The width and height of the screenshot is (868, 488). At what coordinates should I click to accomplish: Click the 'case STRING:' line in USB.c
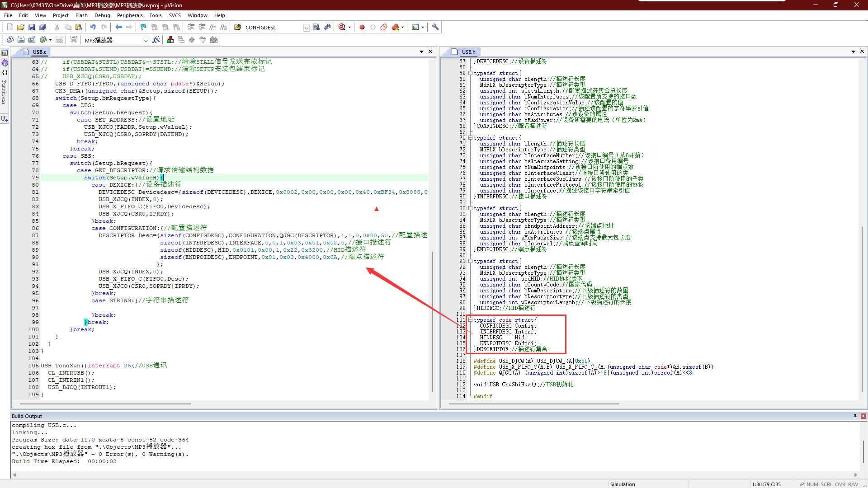(x=140, y=300)
